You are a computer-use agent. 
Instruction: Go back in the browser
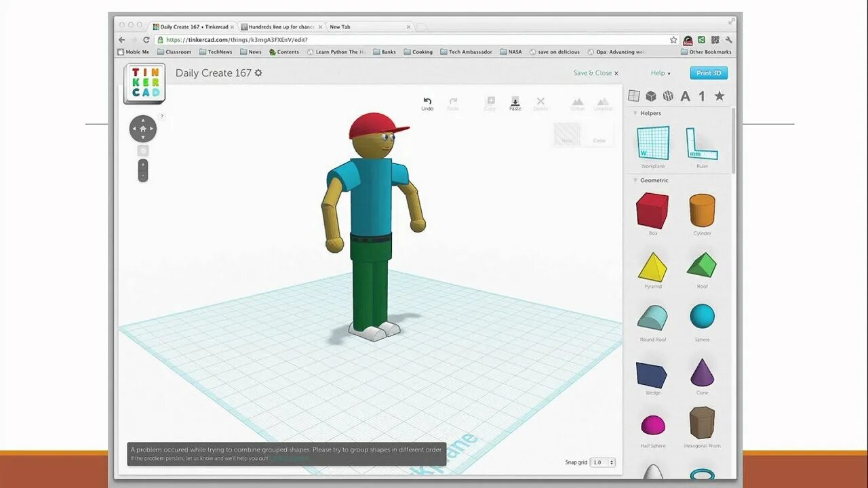point(122,40)
